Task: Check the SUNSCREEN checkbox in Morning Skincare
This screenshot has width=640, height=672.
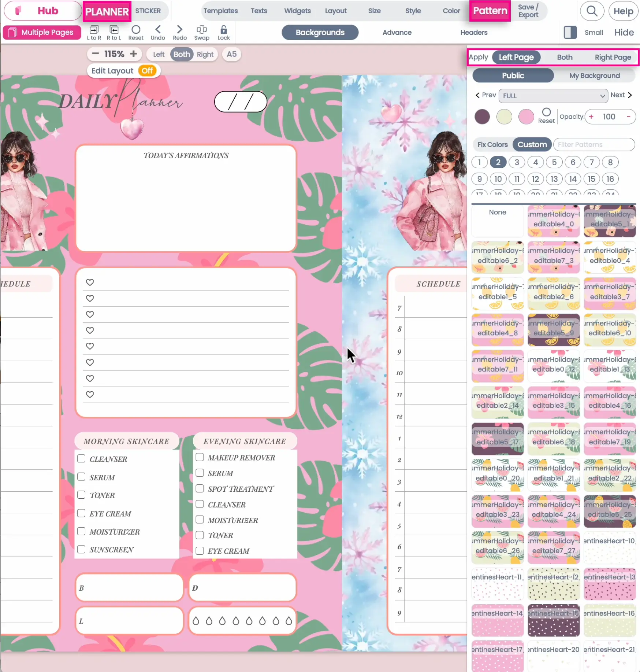Action: tap(81, 549)
